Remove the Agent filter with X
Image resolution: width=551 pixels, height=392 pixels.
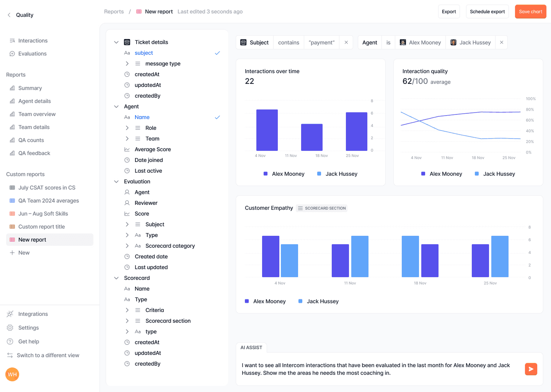[x=502, y=42]
